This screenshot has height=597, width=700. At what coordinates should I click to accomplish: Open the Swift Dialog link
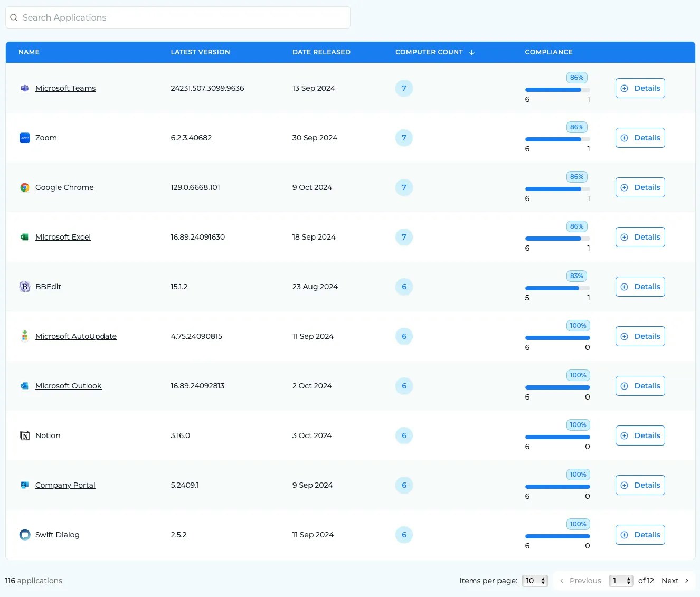click(x=58, y=535)
